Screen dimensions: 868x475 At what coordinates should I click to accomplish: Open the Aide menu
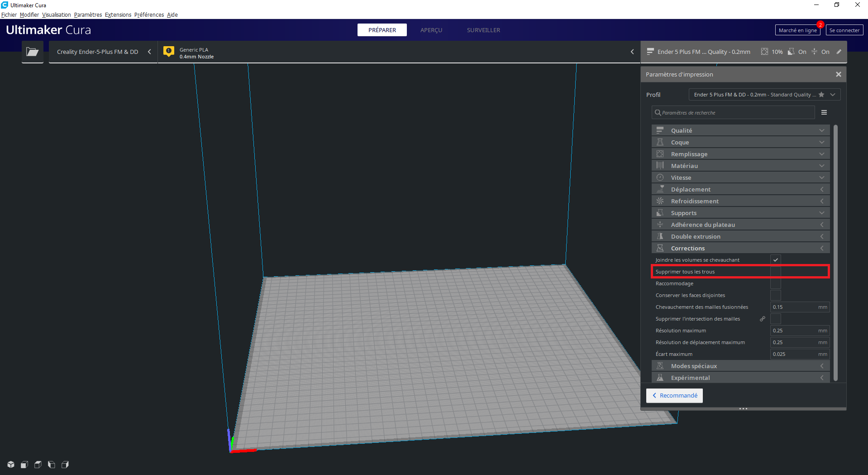[x=172, y=15]
